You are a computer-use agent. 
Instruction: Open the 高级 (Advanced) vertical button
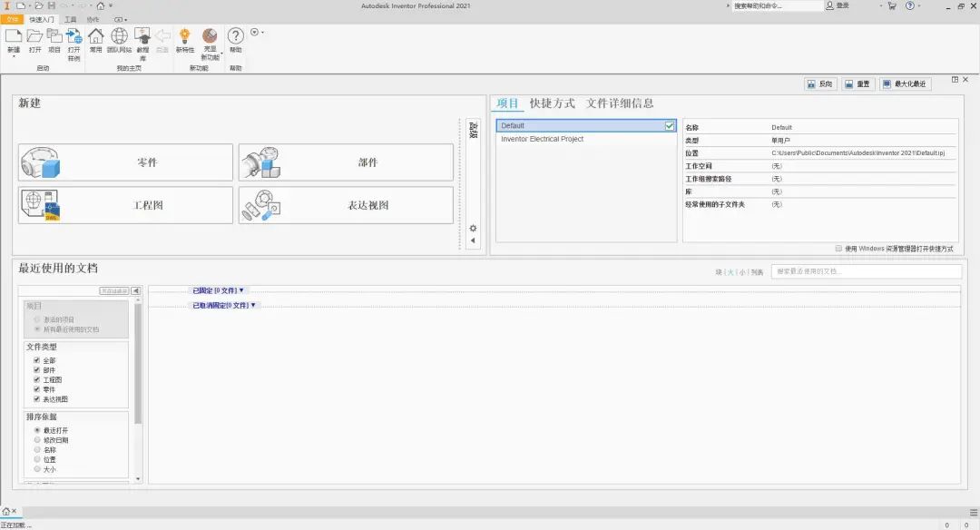coord(473,130)
